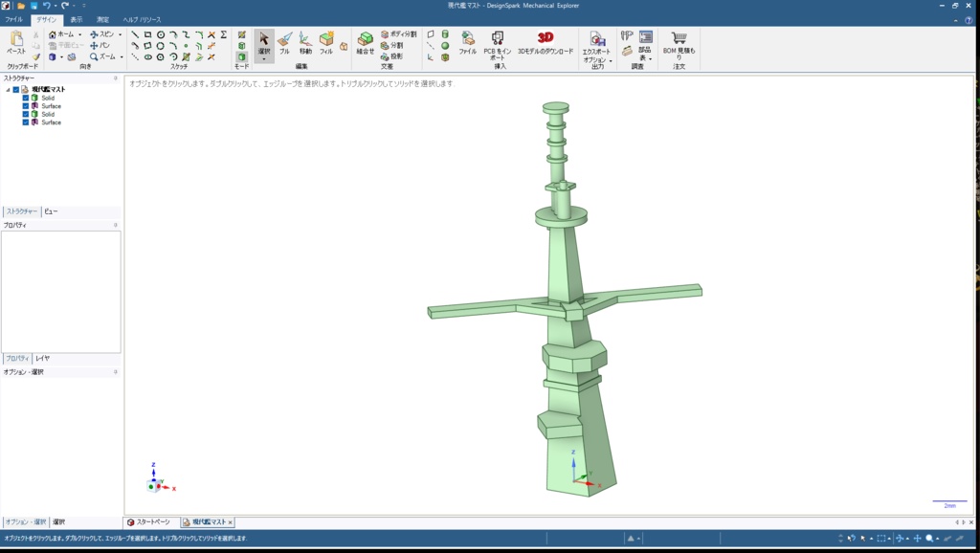Open the undo history dropdown arrow

(x=55, y=6)
